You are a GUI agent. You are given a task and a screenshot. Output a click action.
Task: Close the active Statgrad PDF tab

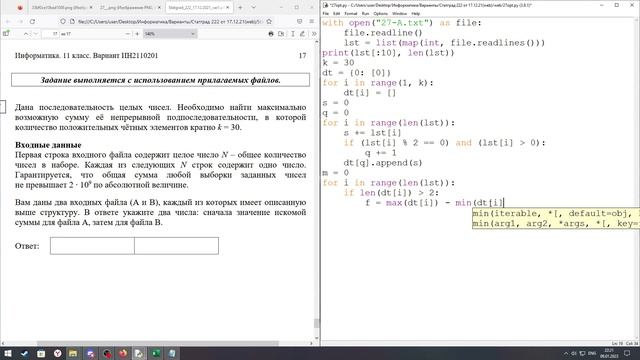tap(227, 7)
